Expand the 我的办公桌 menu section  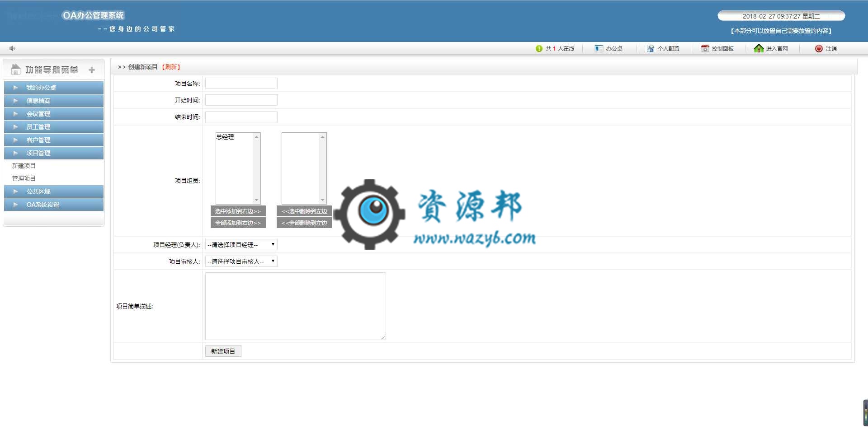pyautogui.click(x=54, y=88)
